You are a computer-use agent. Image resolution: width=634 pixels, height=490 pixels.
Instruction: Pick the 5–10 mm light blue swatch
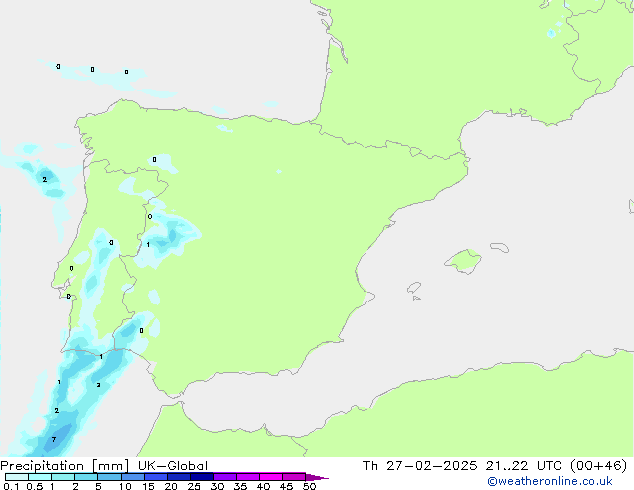109,477
